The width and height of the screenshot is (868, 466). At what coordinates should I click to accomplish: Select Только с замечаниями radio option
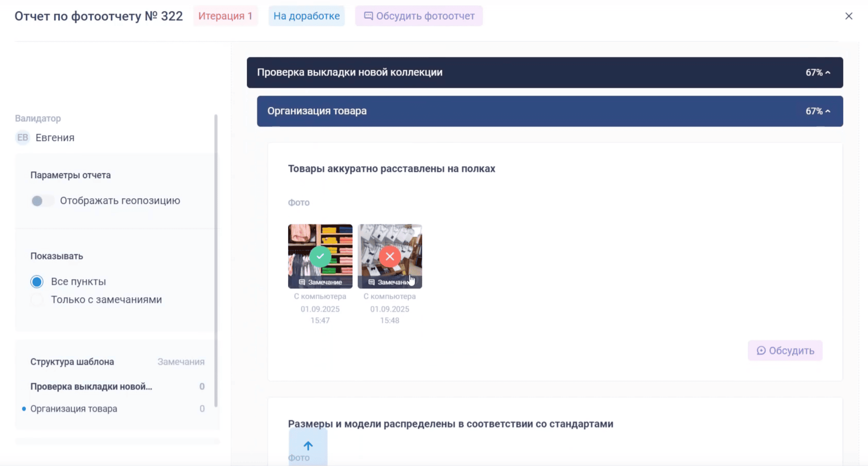click(x=37, y=300)
